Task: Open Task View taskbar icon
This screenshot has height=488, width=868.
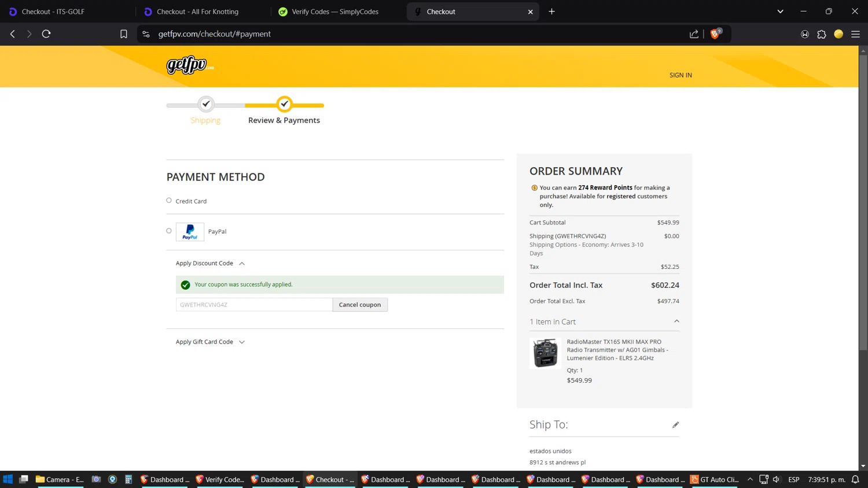Action: (24, 479)
